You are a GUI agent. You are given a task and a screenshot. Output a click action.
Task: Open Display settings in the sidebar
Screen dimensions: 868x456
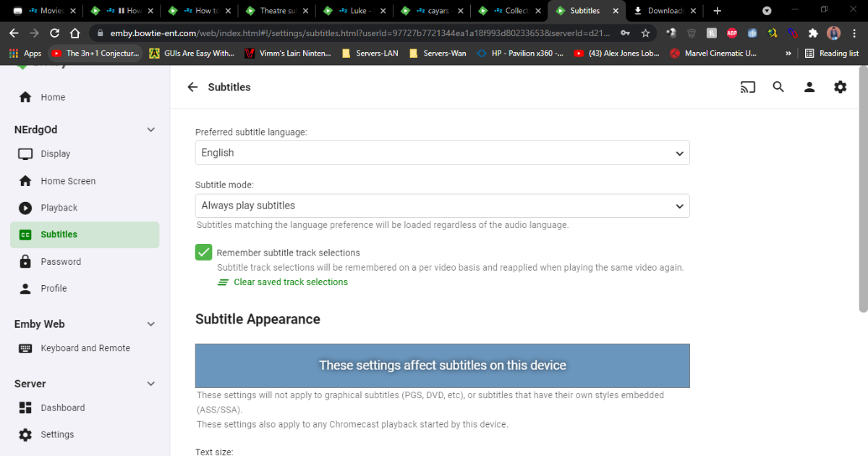pos(85,153)
